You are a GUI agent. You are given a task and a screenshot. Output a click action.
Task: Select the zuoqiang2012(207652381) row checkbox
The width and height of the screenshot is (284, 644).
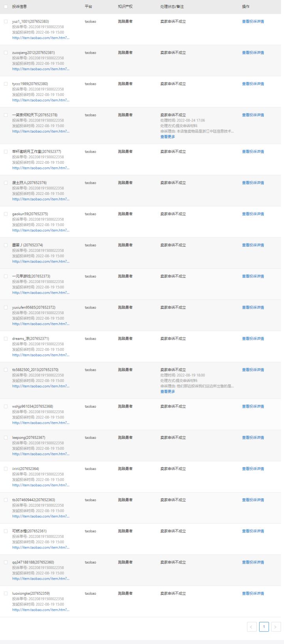point(6,53)
